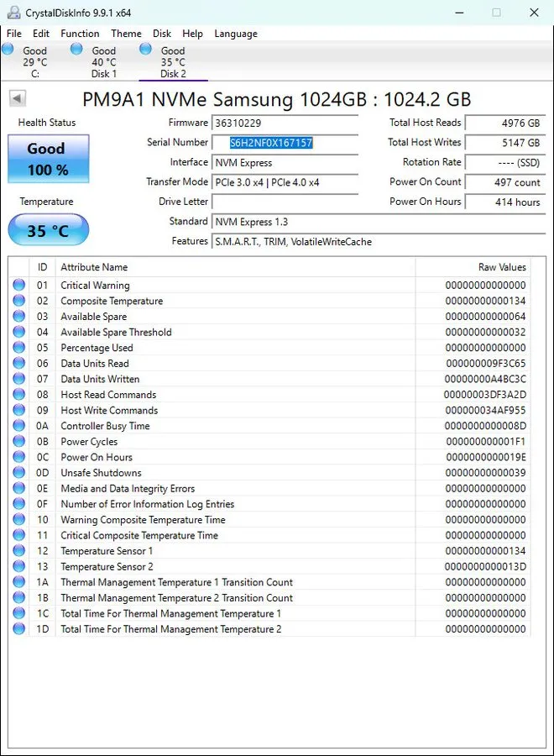Click status icon for attribute 1B row

[18, 597]
